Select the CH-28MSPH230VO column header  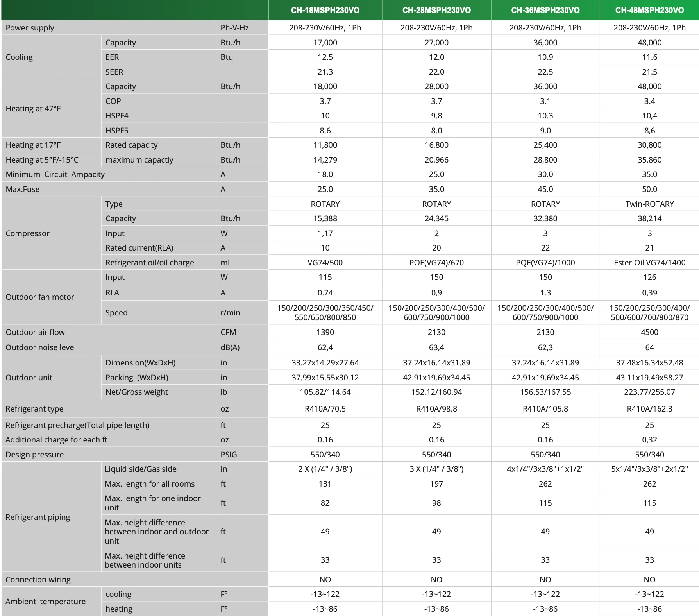(x=436, y=10)
